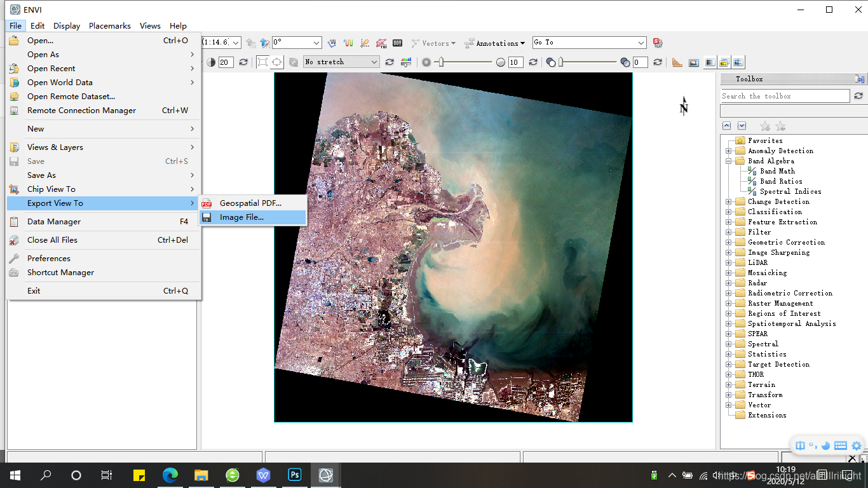The height and width of the screenshot is (488, 868).
Task: Open the No stretch dropdown
Action: (x=341, y=62)
